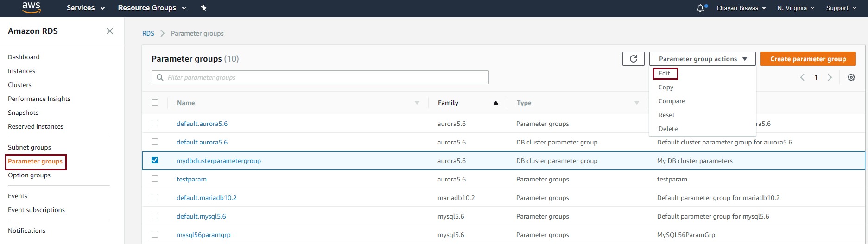Screen dimensions: 868x244
Task: Click page number 1 in pagination
Action: click(816, 77)
